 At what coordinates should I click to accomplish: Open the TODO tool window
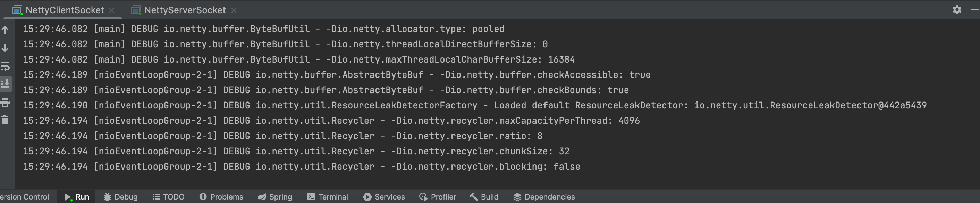169,197
